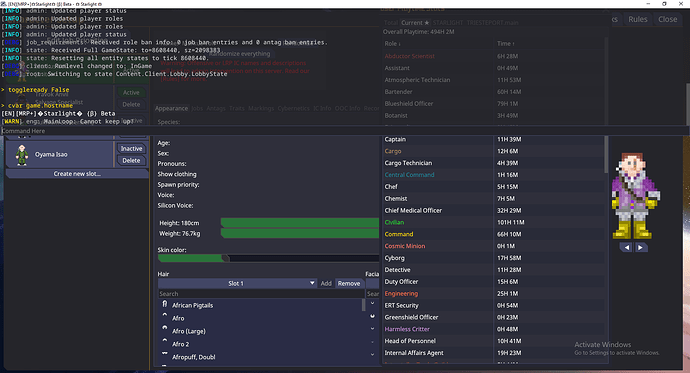Click the Cargo Technician role row
The height and width of the screenshot is (373, 690).
(493, 163)
